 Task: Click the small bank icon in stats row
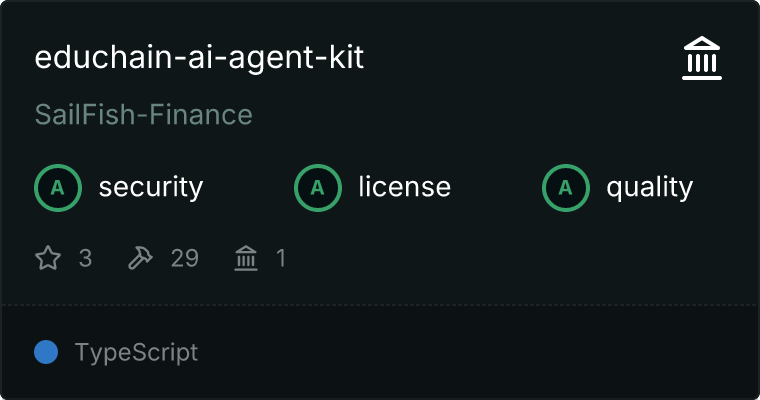245,259
